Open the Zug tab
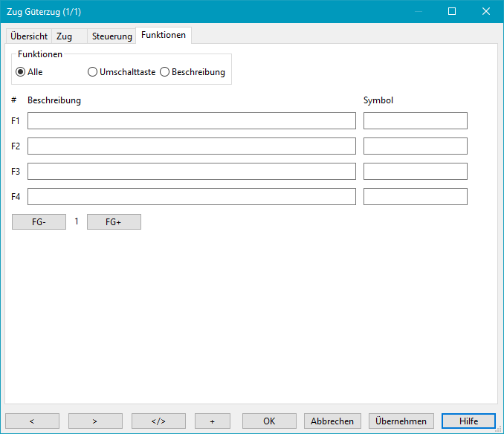The width and height of the screenshot is (504, 434). (64, 36)
